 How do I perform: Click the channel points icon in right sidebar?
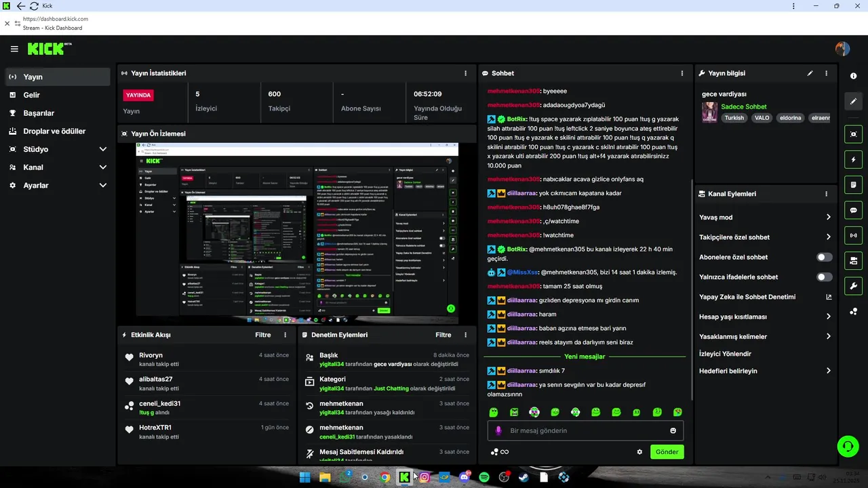point(853,312)
